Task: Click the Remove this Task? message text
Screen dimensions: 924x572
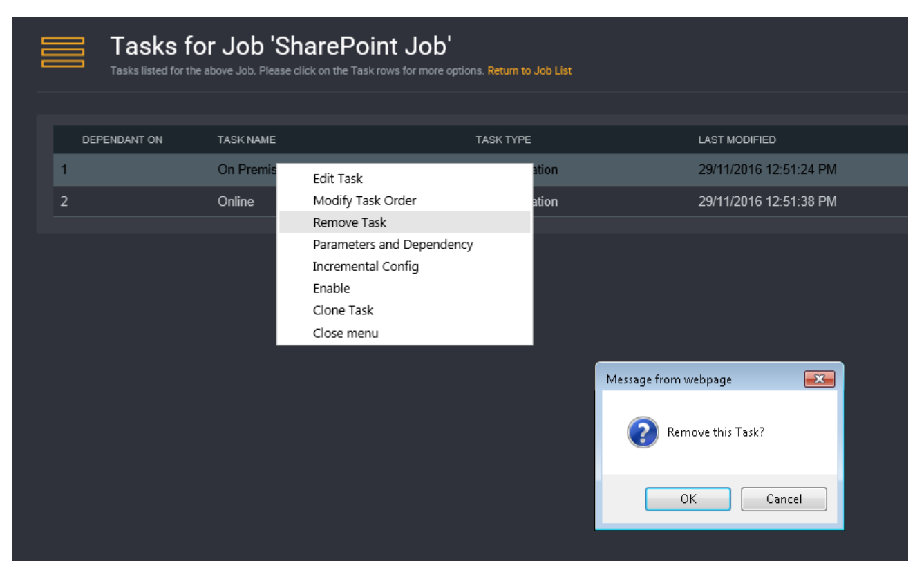Action: click(715, 432)
